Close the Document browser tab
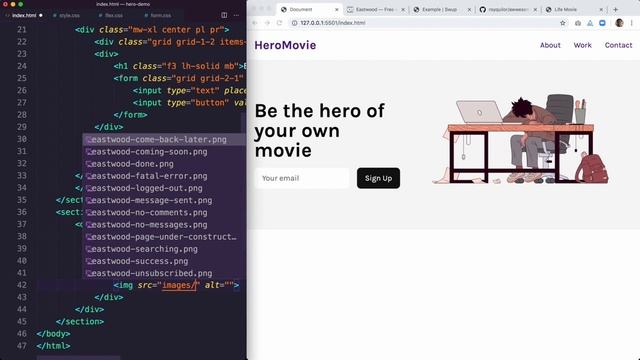This screenshot has height=360, width=640. click(337, 9)
